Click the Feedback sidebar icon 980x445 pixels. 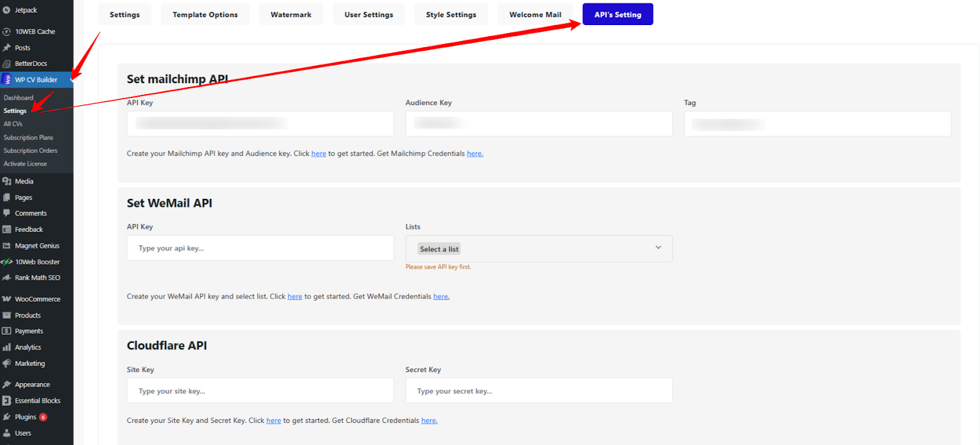(x=7, y=230)
